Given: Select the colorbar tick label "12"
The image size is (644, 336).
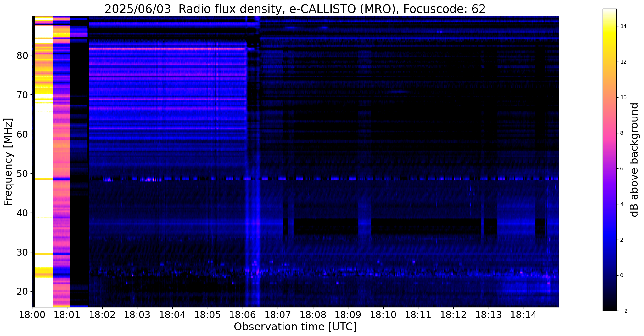Looking at the screenshot, I should (623, 62).
